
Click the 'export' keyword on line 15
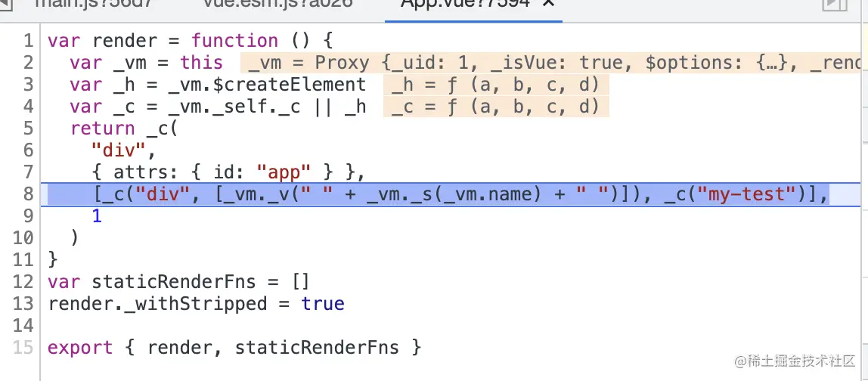80,348
